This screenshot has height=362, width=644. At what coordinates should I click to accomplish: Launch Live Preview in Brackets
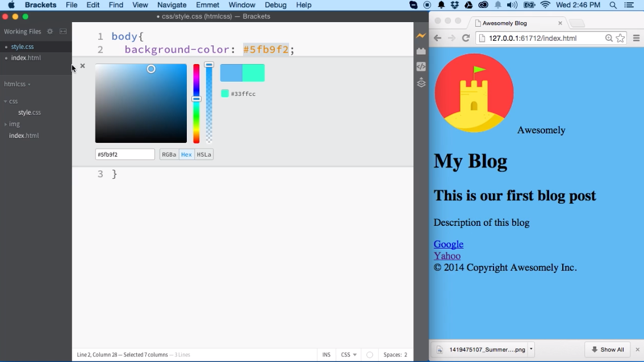coord(421,35)
